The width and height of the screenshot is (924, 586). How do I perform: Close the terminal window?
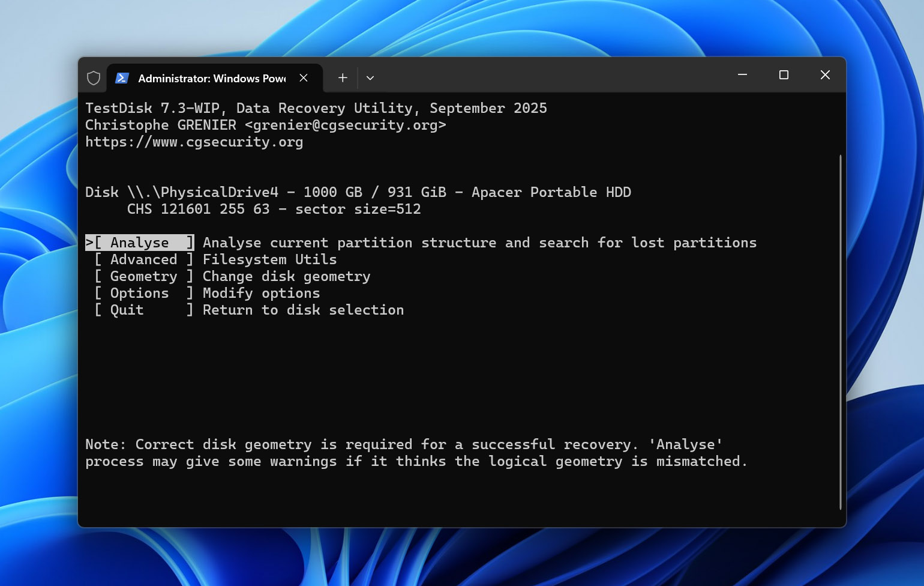click(x=825, y=75)
